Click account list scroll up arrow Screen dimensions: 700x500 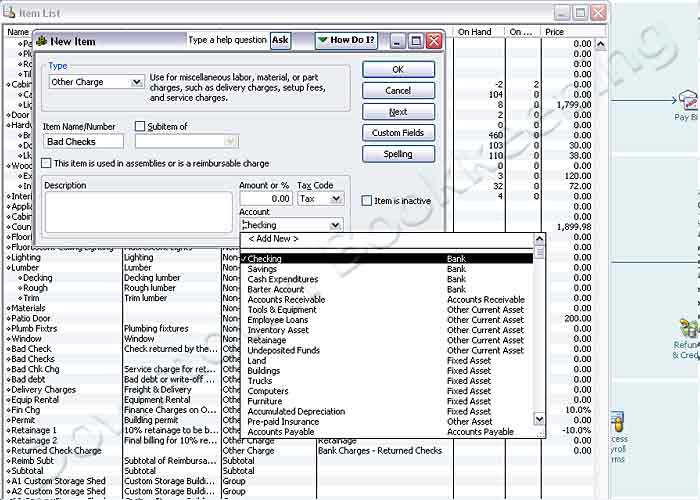click(x=539, y=239)
